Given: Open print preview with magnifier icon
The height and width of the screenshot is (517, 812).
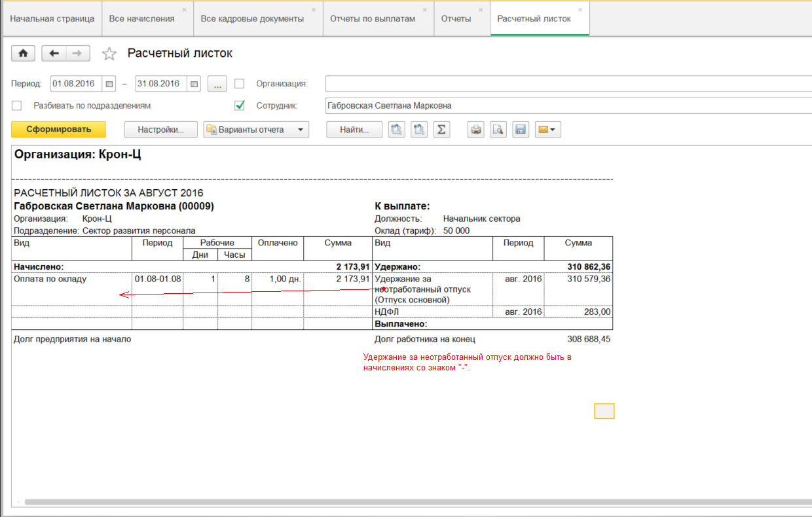Looking at the screenshot, I should [498, 130].
